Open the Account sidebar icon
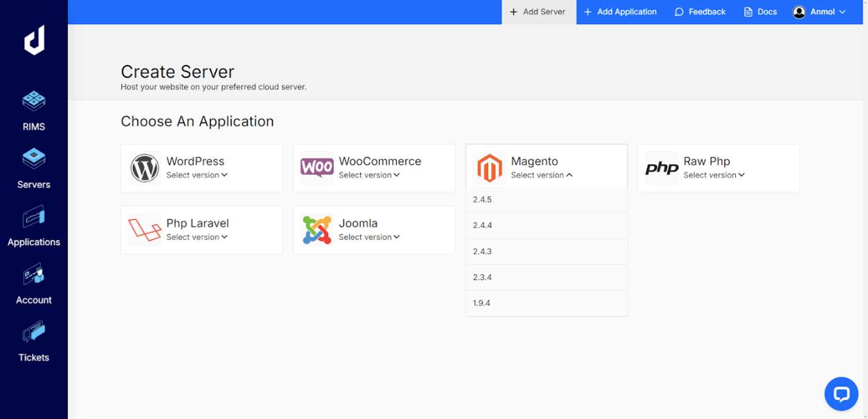Image resolution: width=868 pixels, height=419 pixels. (x=34, y=274)
